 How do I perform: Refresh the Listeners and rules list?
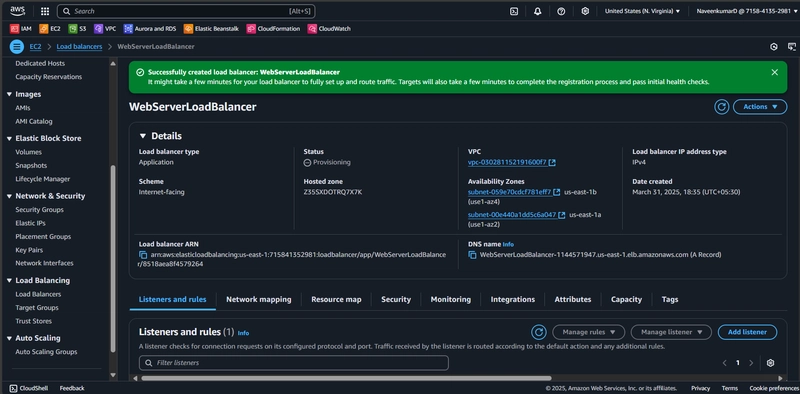pyautogui.click(x=539, y=332)
